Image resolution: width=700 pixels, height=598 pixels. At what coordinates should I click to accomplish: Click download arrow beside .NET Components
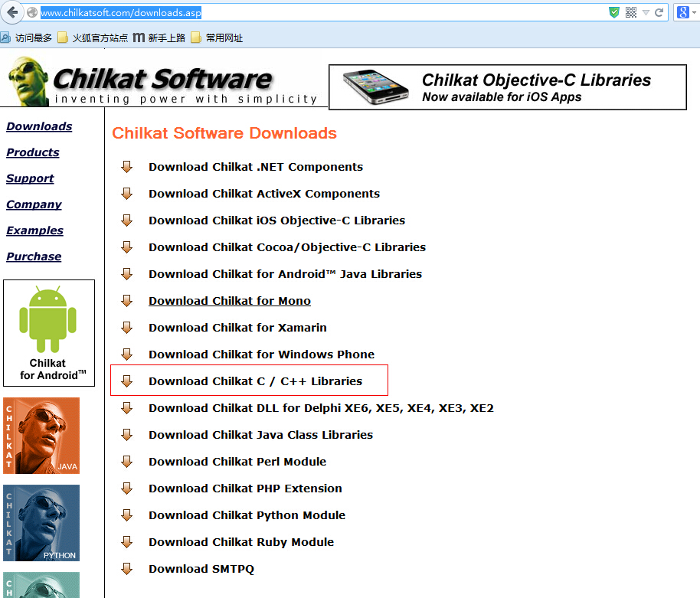point(127,167)
